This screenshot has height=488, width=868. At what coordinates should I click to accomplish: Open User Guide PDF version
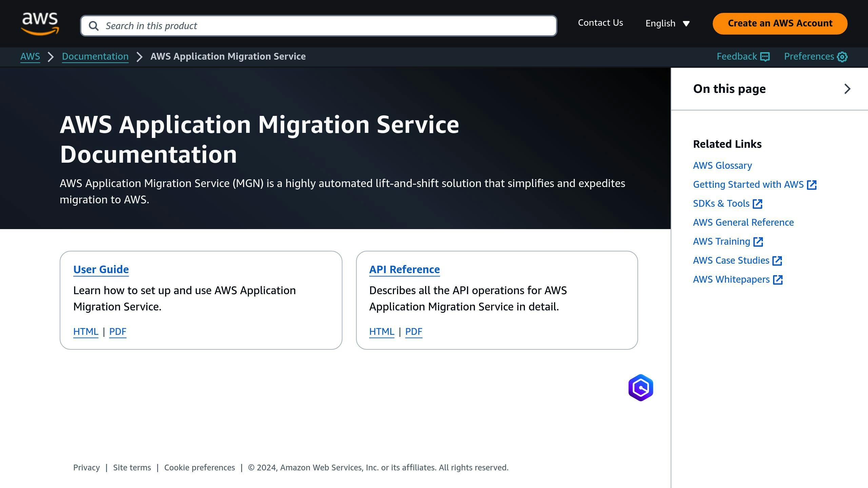coord(118,331)
